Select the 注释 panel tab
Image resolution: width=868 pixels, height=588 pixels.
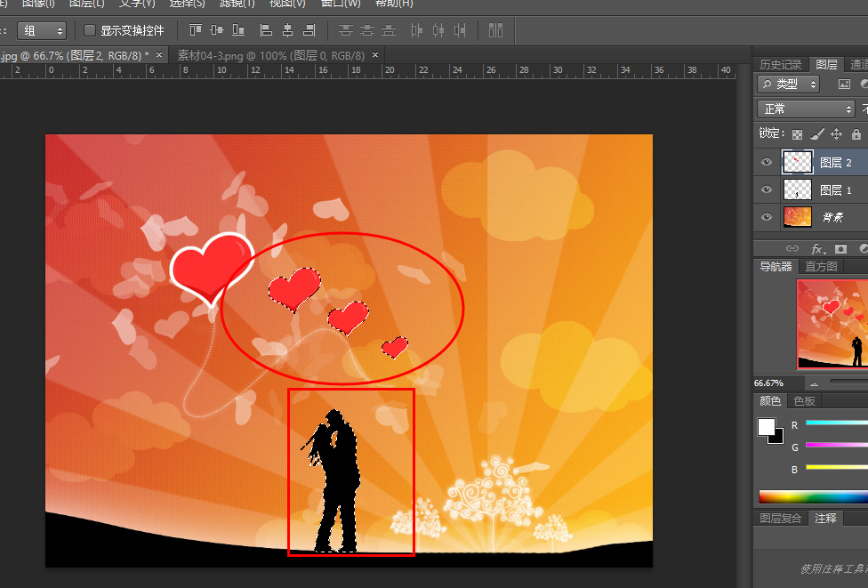click(x=825, y=519)
